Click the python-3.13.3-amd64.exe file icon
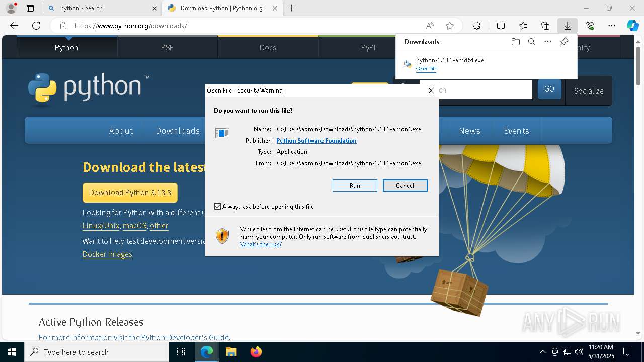Image resolution: width=644 pixels, height=362 pixels. pos(408,64)
